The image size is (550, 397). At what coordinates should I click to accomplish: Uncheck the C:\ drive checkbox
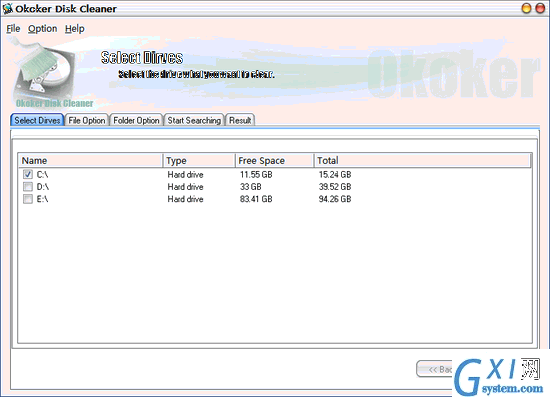tap(28, 174)
